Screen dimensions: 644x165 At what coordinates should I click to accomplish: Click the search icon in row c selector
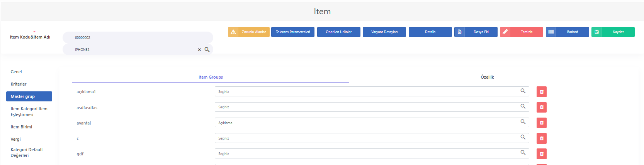pos(523,137)
